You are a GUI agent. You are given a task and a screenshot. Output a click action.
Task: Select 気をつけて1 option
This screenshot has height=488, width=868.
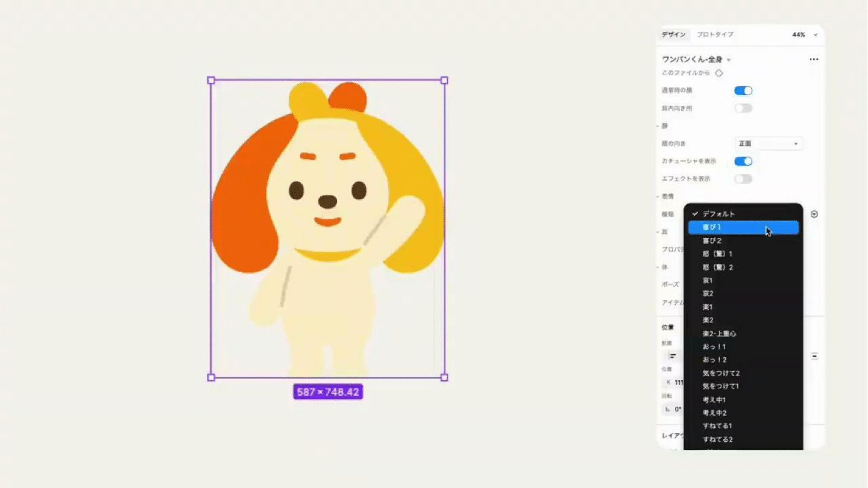click(743, 386)
